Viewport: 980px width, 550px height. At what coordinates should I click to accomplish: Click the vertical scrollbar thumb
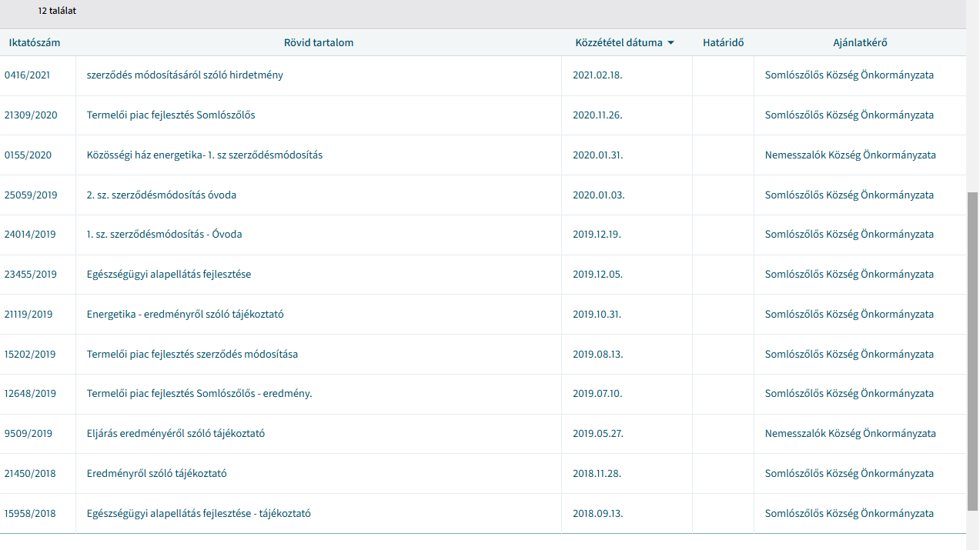coord(972,350)
